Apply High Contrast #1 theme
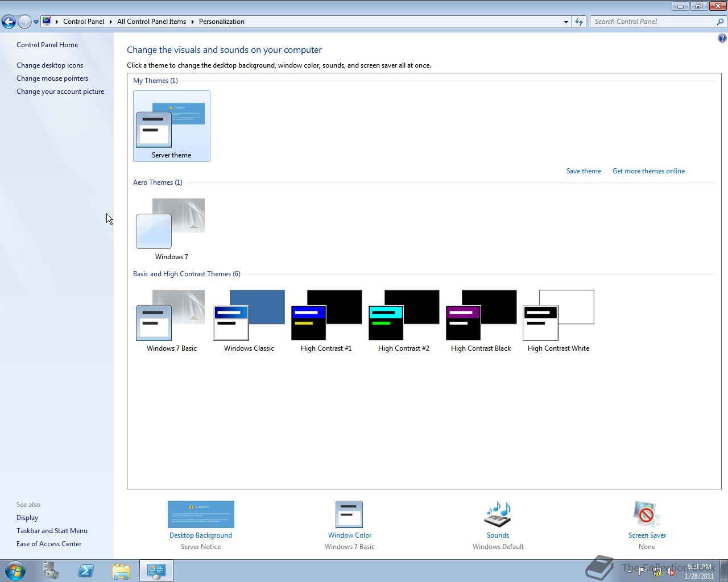Screen dimensions: 728x582 [x=326, y=321]
